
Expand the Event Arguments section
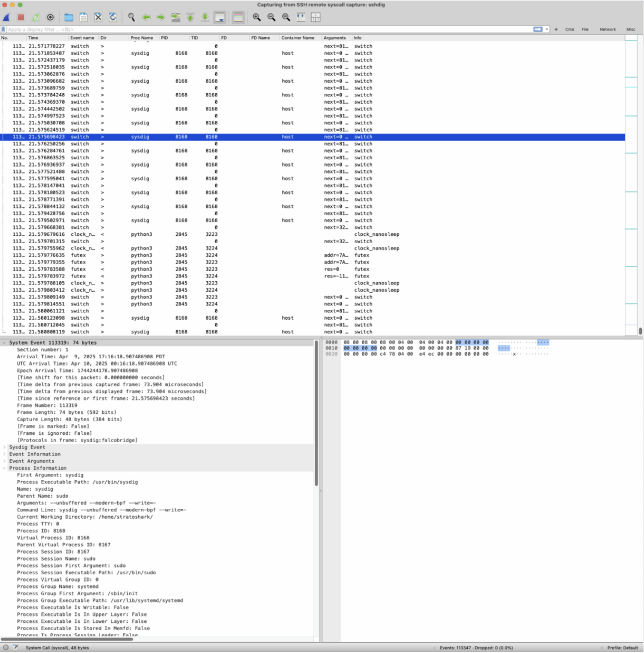[x=5, y=461]
